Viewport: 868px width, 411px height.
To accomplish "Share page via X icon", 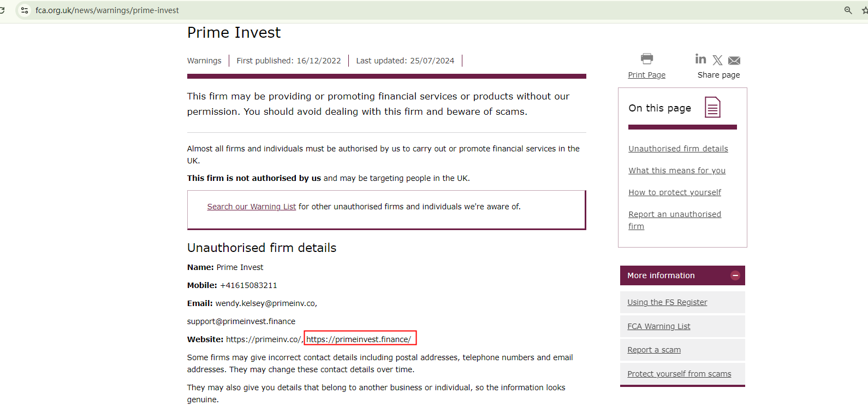I will click(x=717, y=60).
